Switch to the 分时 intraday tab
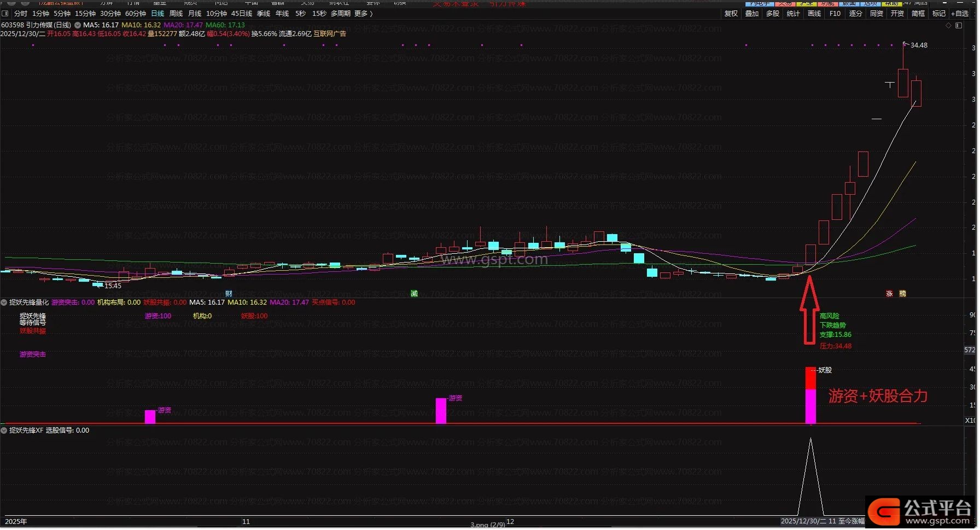The image size is (980, 530). 21,13
